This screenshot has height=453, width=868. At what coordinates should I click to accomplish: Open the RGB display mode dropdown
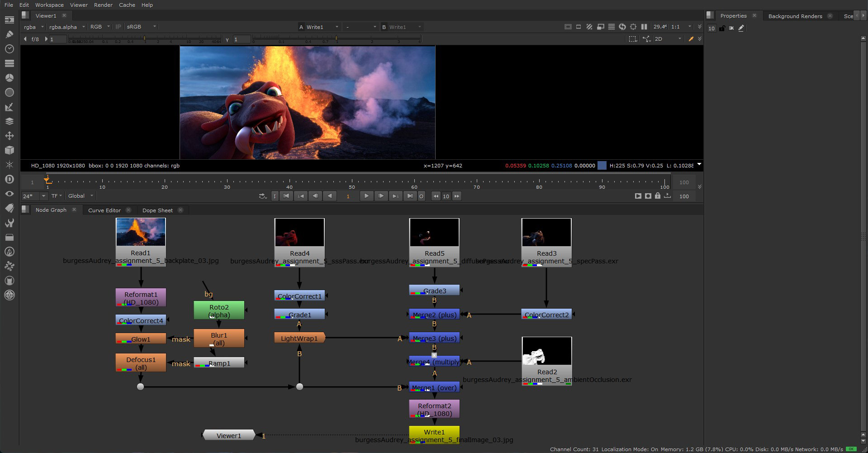click(100, 27)
